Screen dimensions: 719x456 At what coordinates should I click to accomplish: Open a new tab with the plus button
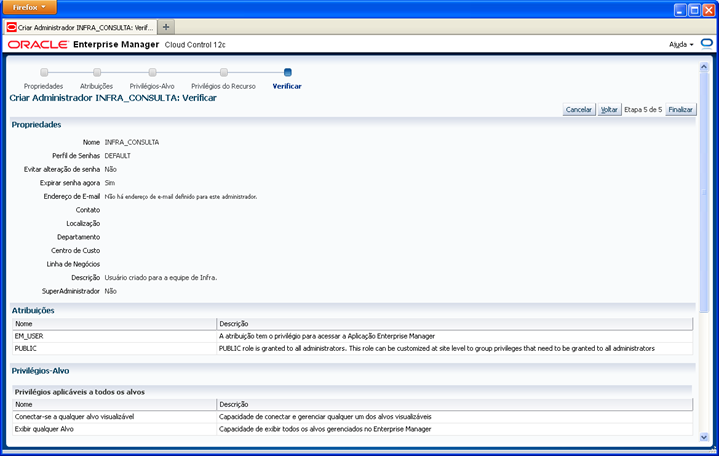(x=166, y=27)
